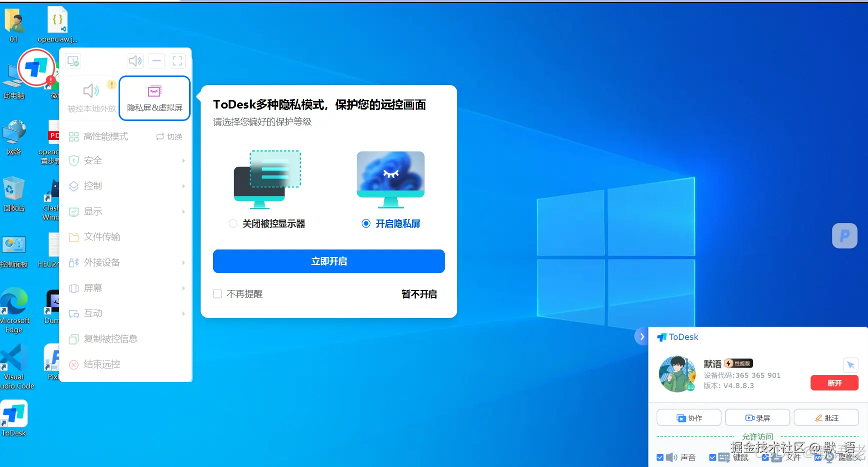The width and height of the screenshot is (868, 467).
Task: Expand the 控制 submenu arrow
Action: [184, 186]
